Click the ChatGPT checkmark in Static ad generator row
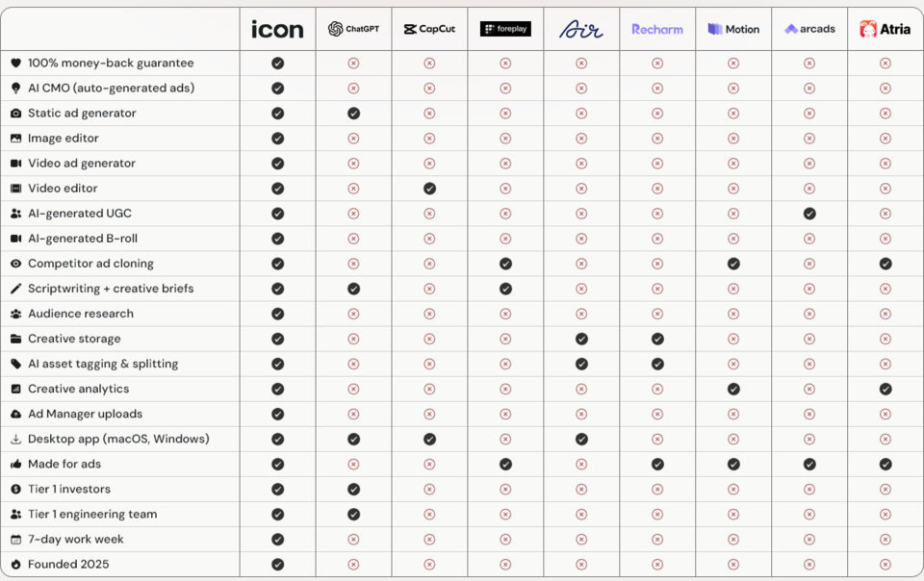The image size is (924, 581). [353, 114]
